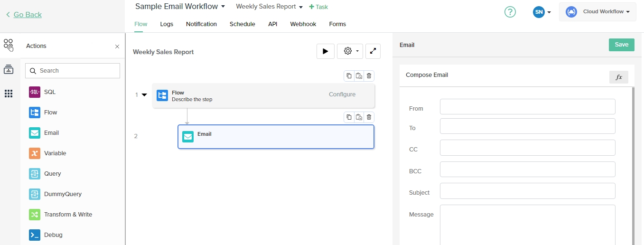This screenshot has width=644, height=245.
Task: Switch to the Logs tab
Action: (167, 24)
